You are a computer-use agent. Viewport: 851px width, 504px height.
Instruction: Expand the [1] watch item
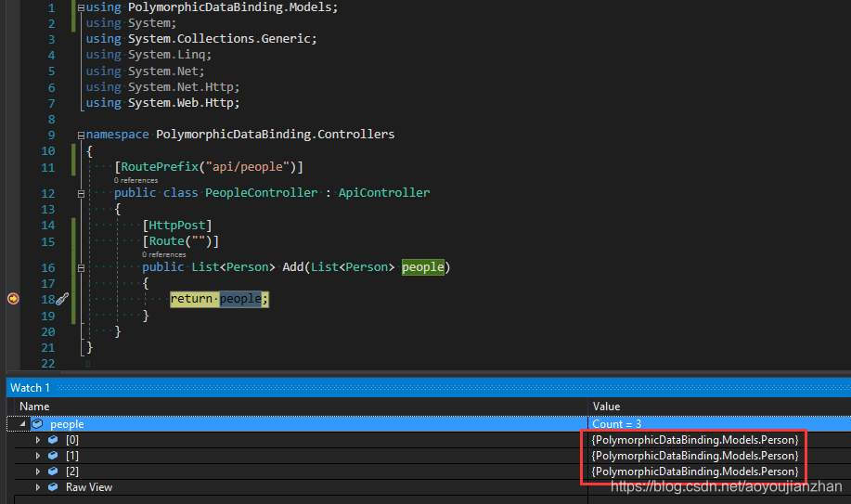37,455
